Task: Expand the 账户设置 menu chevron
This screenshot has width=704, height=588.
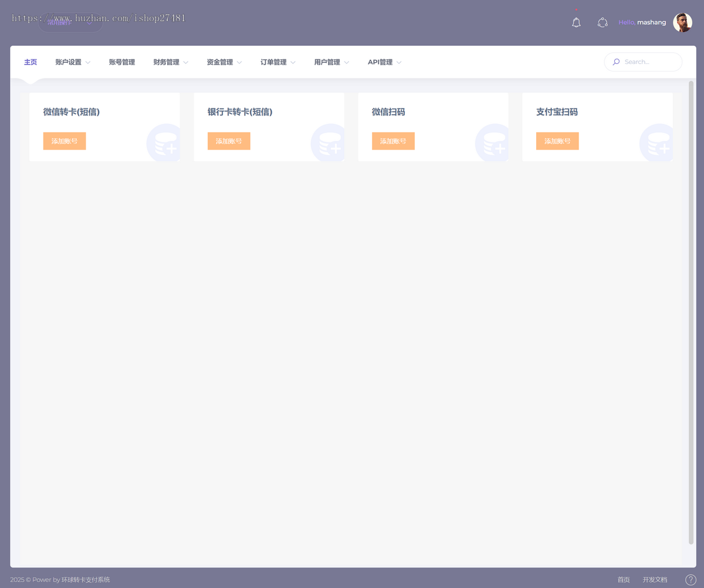Action: [x=88, y=62]
